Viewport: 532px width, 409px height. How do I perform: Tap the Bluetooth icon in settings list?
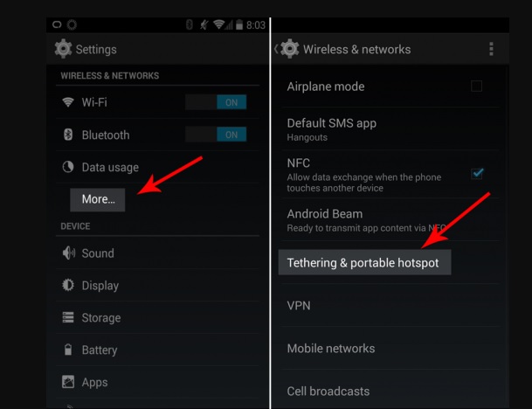tap(68, 135)
